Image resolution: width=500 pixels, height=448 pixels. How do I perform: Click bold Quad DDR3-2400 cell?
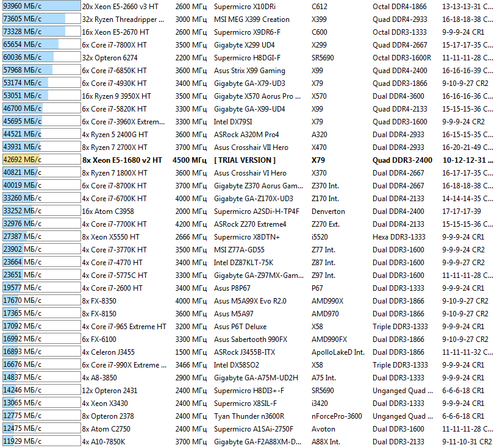pyautogui.click(x=402, y=160)
